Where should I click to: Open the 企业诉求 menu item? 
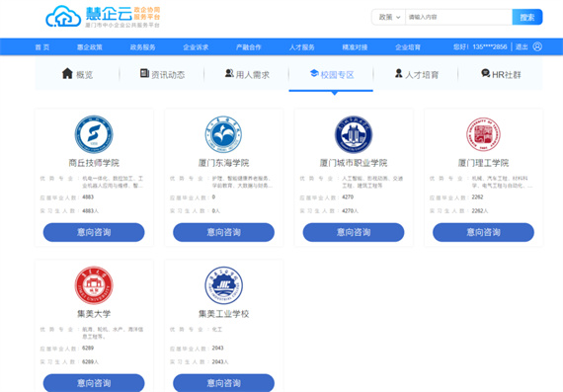pyautogui.click(x=196, y=47)
